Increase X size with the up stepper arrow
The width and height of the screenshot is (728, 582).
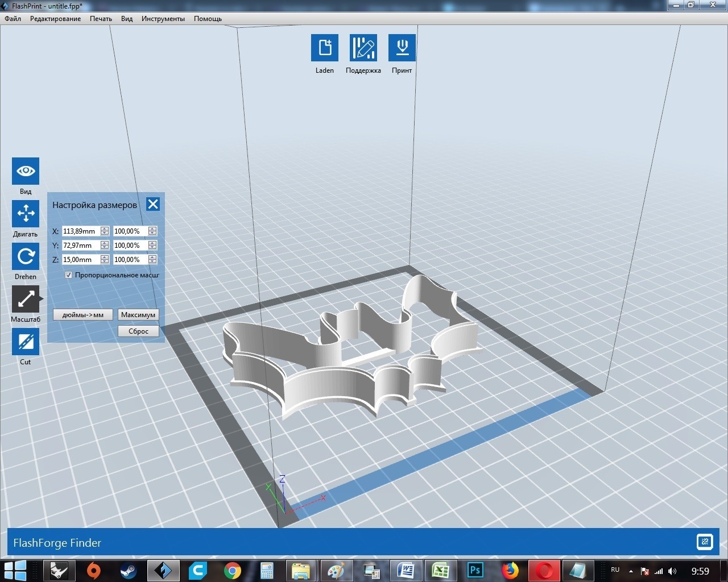tap(105, 229)
